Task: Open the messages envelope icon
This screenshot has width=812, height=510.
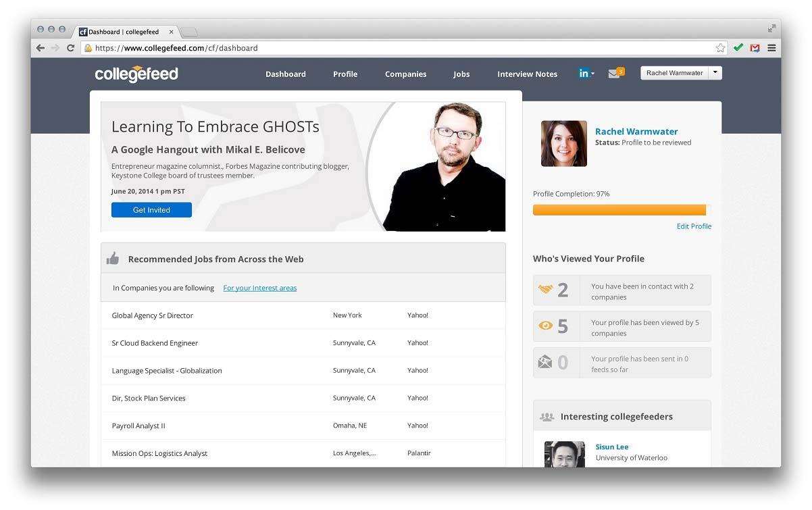Action: [615, 73]
